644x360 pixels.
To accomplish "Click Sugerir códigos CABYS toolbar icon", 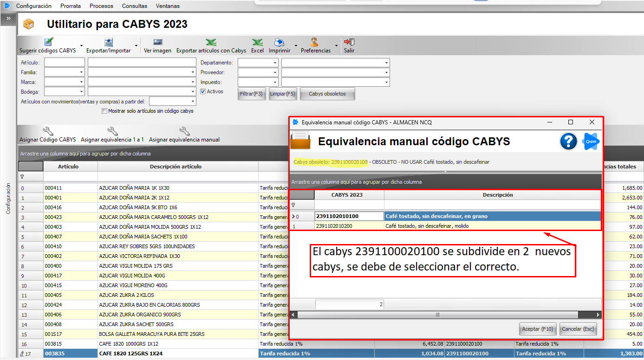I will (48, 42).
